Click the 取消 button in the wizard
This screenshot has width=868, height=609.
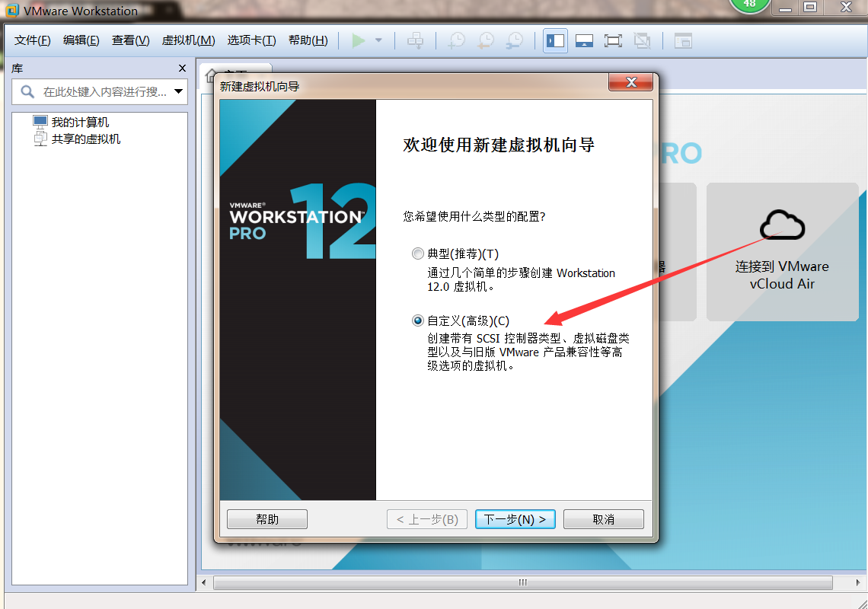coord(603,519)
